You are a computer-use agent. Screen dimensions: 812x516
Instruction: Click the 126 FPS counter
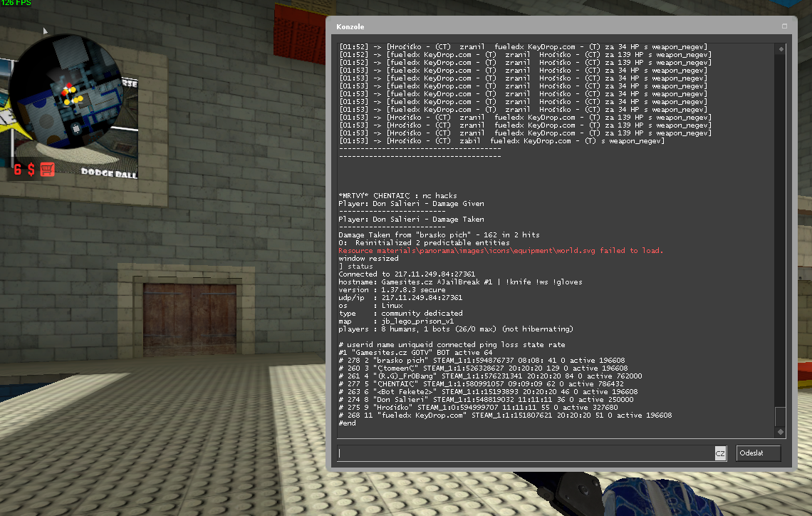16,4
